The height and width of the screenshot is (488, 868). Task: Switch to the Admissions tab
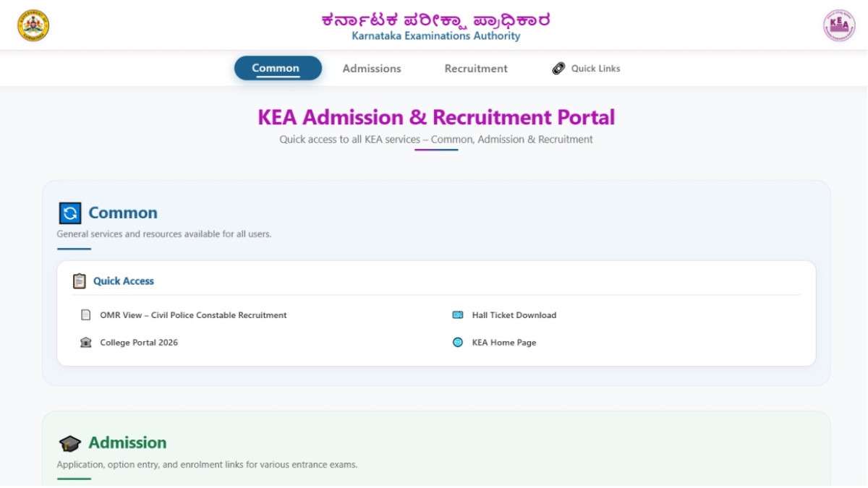372,69
